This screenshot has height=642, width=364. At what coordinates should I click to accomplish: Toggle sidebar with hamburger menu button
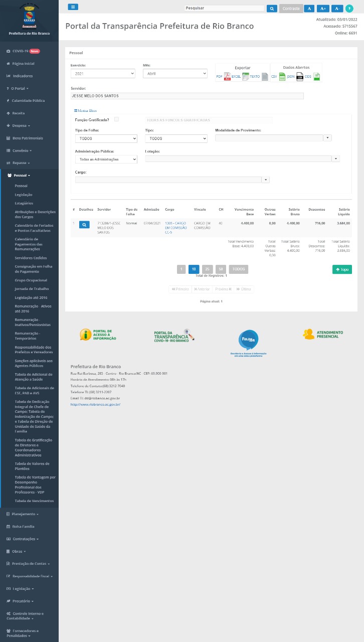(x=73, y=7)
